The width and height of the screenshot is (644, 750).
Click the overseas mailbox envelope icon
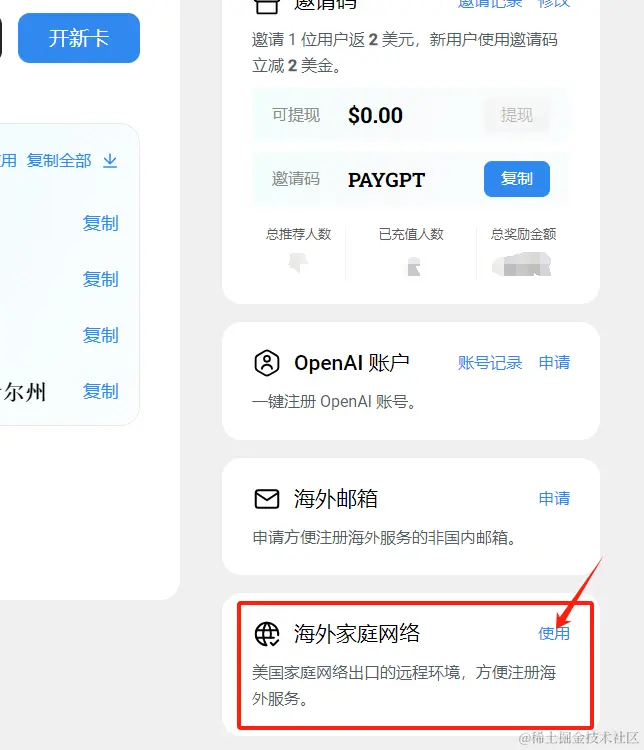point(267,499)
